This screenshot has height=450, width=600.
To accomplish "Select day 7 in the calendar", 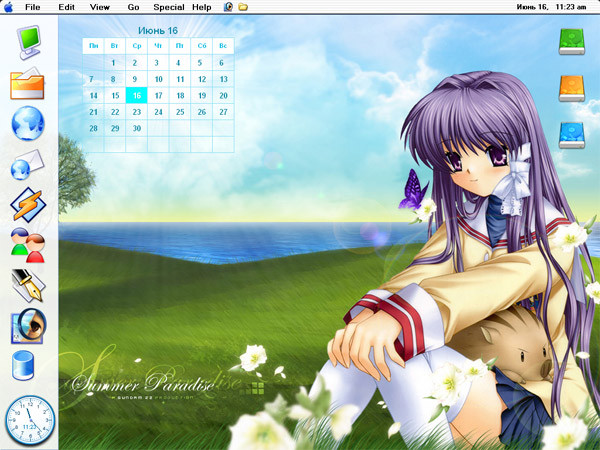I will point(91,79).
